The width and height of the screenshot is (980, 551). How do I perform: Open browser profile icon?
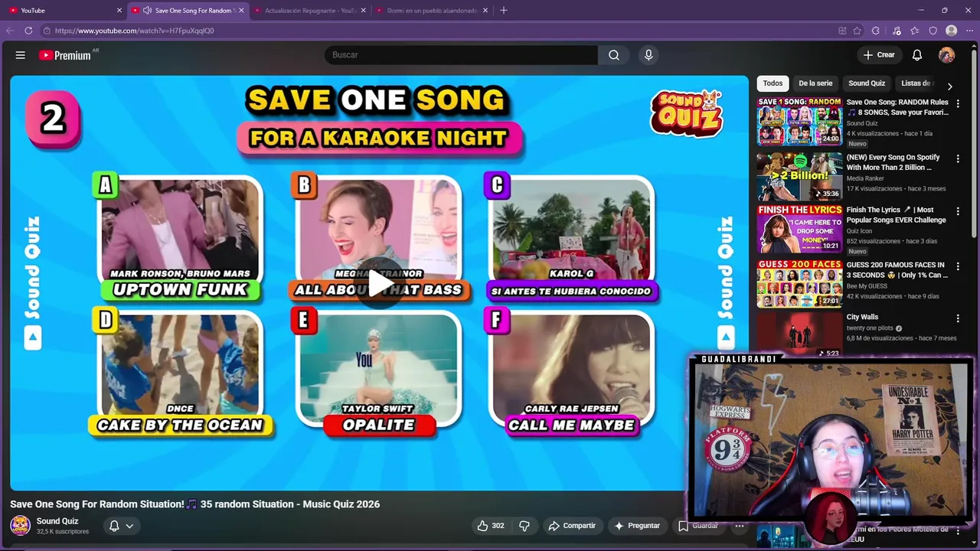point(952,31)
